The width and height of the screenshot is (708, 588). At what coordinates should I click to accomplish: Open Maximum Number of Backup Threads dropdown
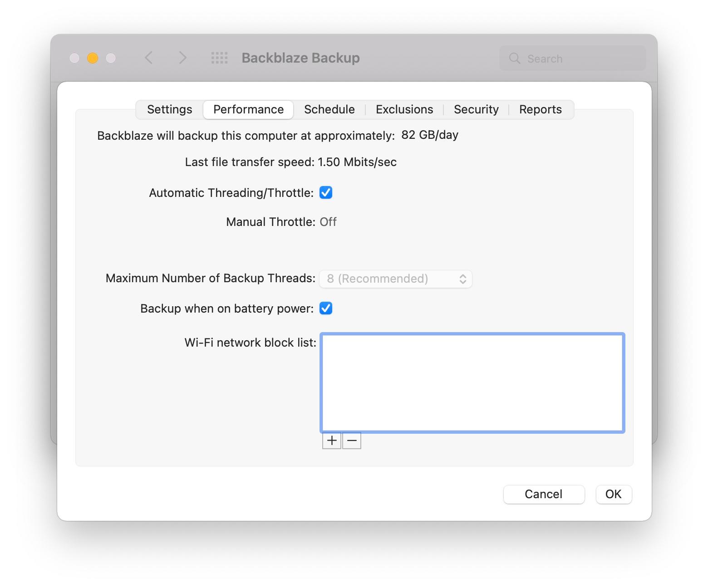pyautogui.click(x=396, y=279)
